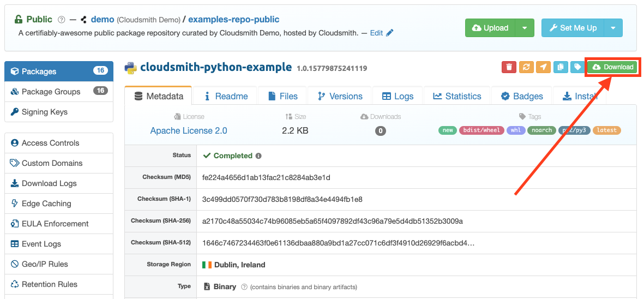Select Packages in the sidebar
Image resolution: width=644 pixels, height=299 pixels.
(59, 71)
